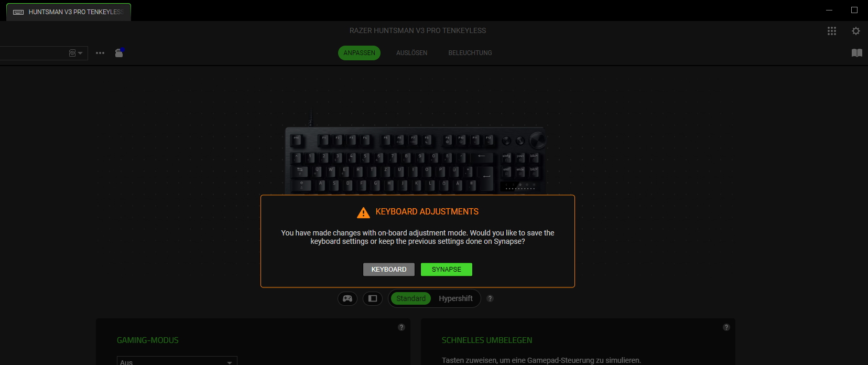This screenshot has width=868, height=365.
Task: Keep keyboard settings with KEYBOARD button
Action: click(389, 270)
